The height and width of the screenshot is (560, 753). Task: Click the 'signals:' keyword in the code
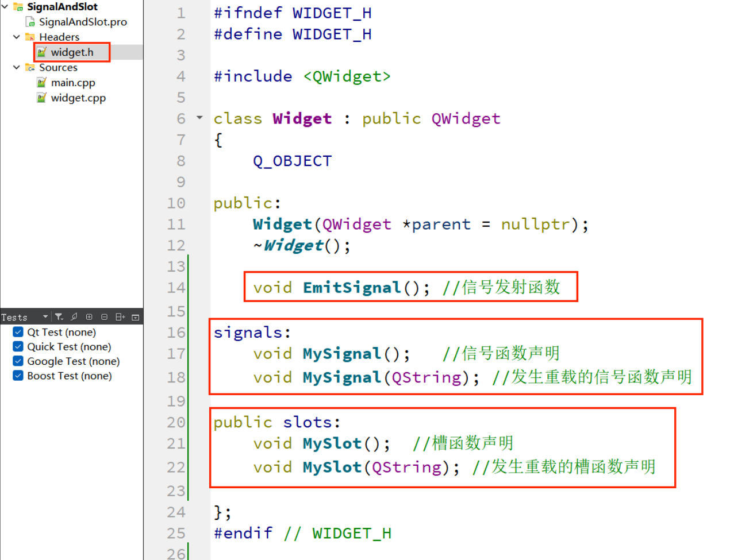pos(252,333)
